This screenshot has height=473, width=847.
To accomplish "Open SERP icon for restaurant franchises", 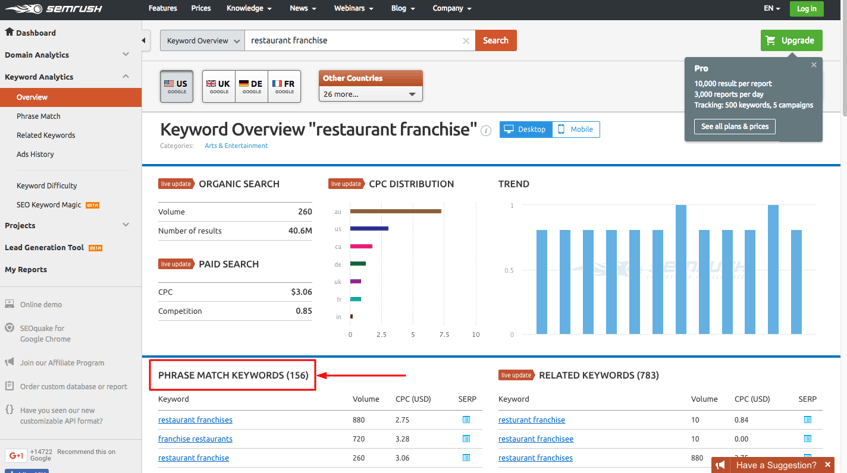I will click(466, 420).
